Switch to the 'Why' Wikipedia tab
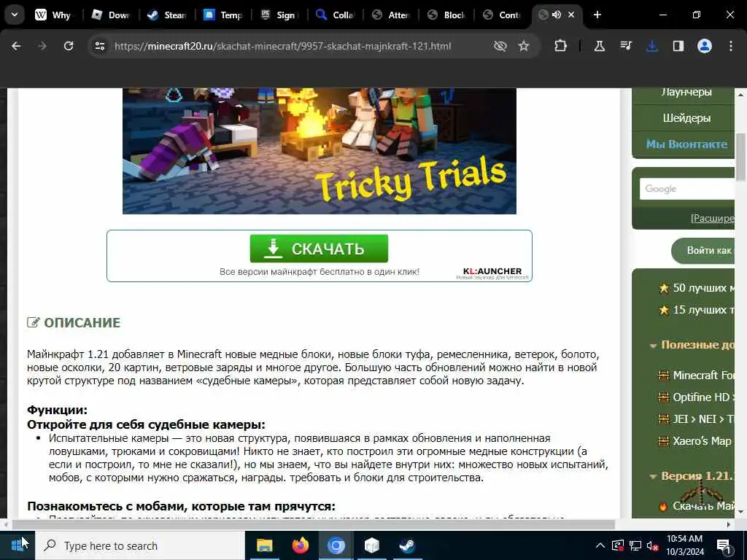Image resolution: width=747 pixels, height=560 pixels. [53, 15]
